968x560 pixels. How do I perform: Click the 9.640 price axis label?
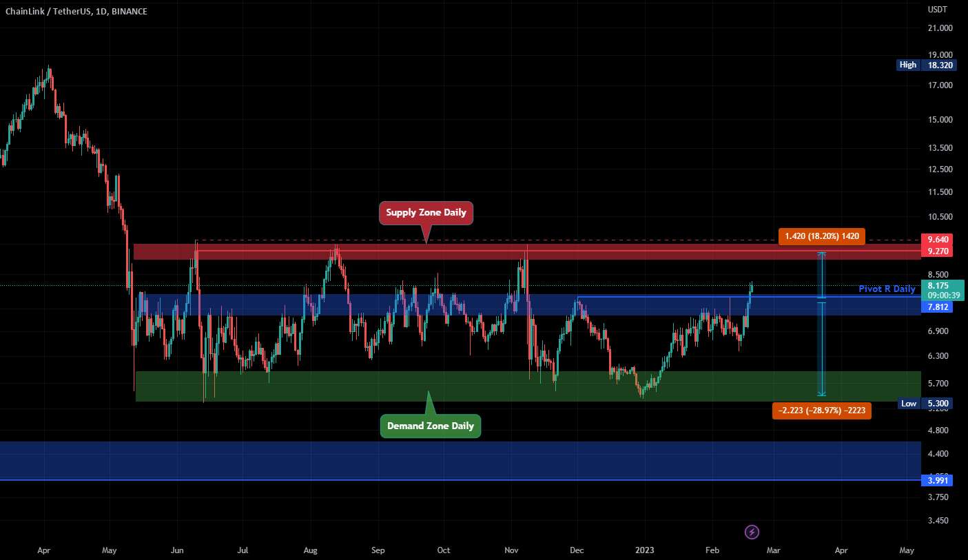938,240
